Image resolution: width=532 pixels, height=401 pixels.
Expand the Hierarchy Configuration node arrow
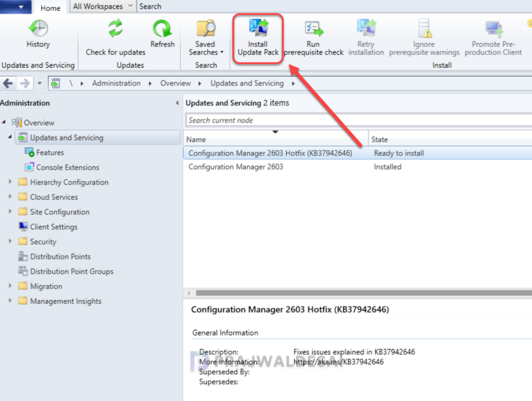pyautogui.click(x=10, y=182)
